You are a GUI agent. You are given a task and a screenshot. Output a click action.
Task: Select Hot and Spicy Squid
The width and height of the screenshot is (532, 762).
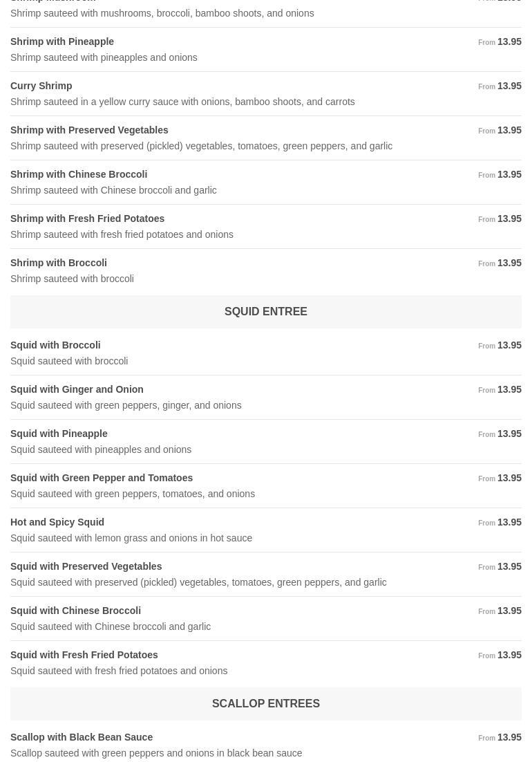[x=57, y=522]
